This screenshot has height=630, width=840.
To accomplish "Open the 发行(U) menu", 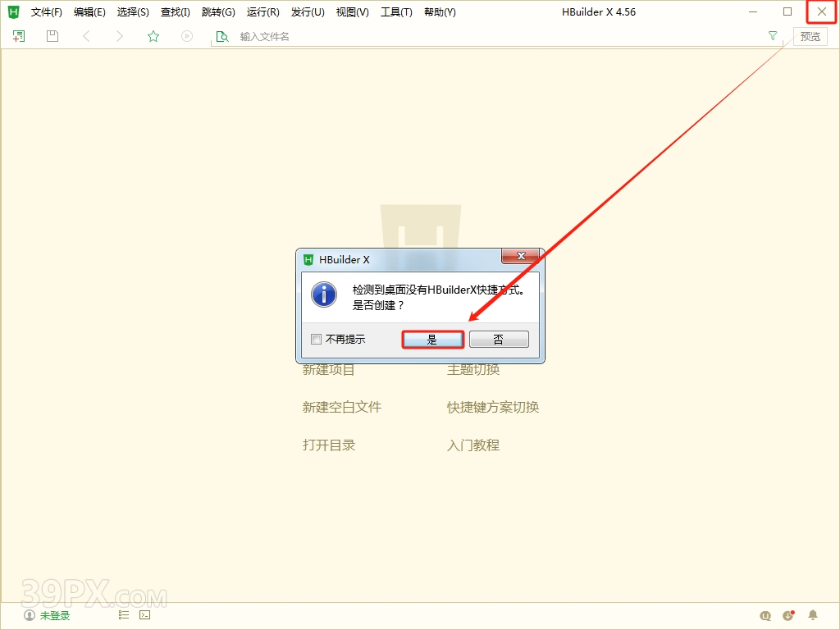I will click(308, 12).
